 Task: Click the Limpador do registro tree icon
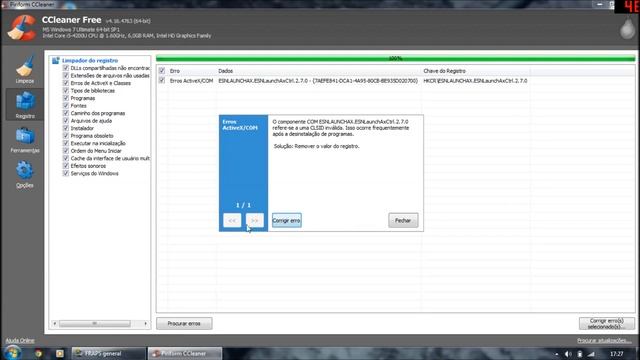56,60
